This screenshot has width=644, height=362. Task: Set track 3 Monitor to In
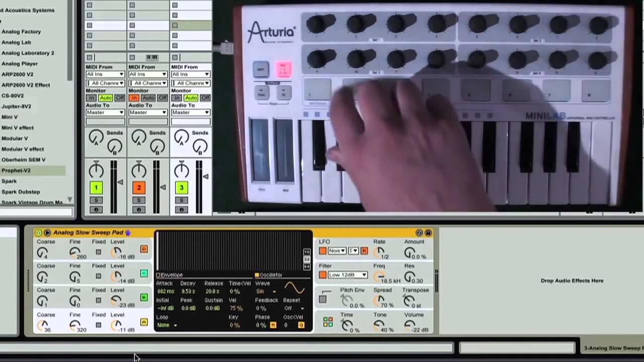click(x=176, y=98)
